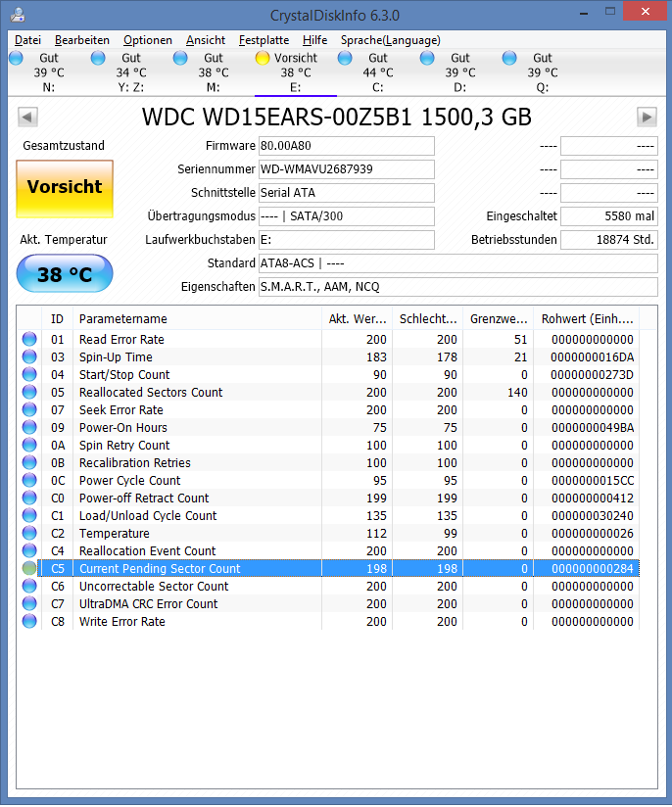The width and height of the screenshot is (672, 807).
Task: Click status orb of Spin Retry Count
Action: pos(29,446)
